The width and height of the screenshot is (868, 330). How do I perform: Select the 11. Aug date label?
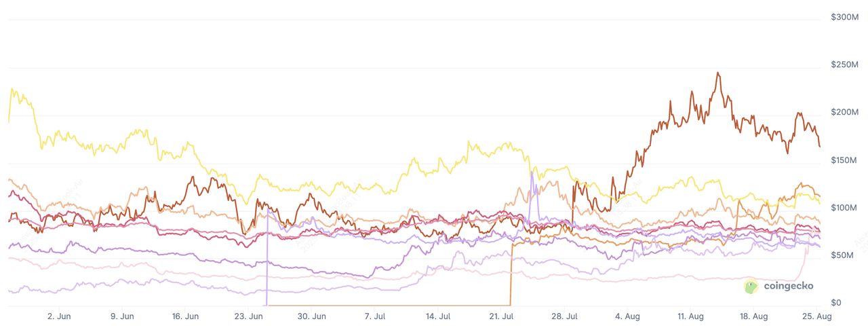tap(690, 316)
